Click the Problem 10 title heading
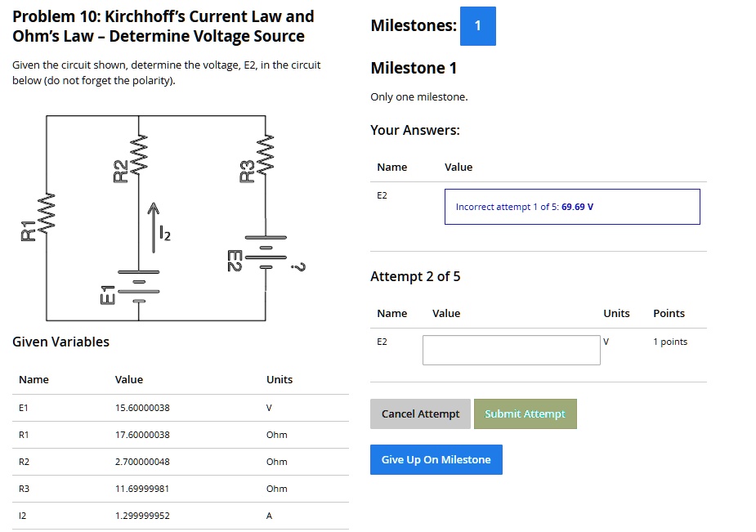The image size is (756, 532). (x=163, y=26)
